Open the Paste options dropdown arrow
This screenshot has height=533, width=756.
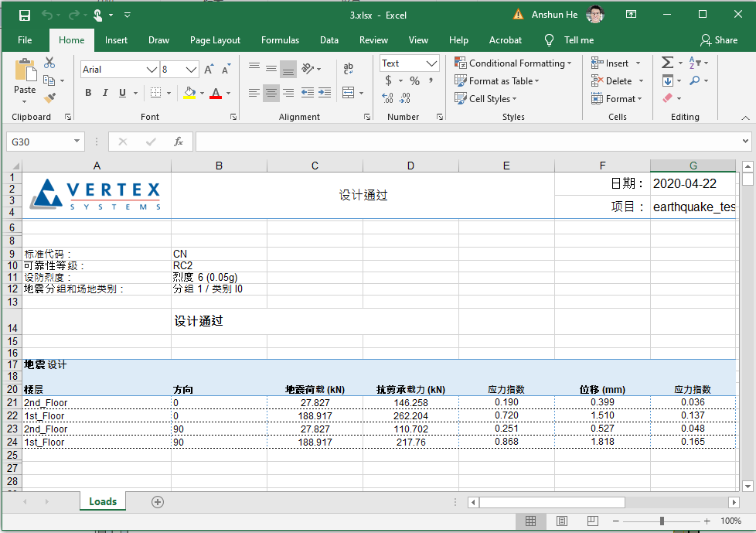[25, 102]
